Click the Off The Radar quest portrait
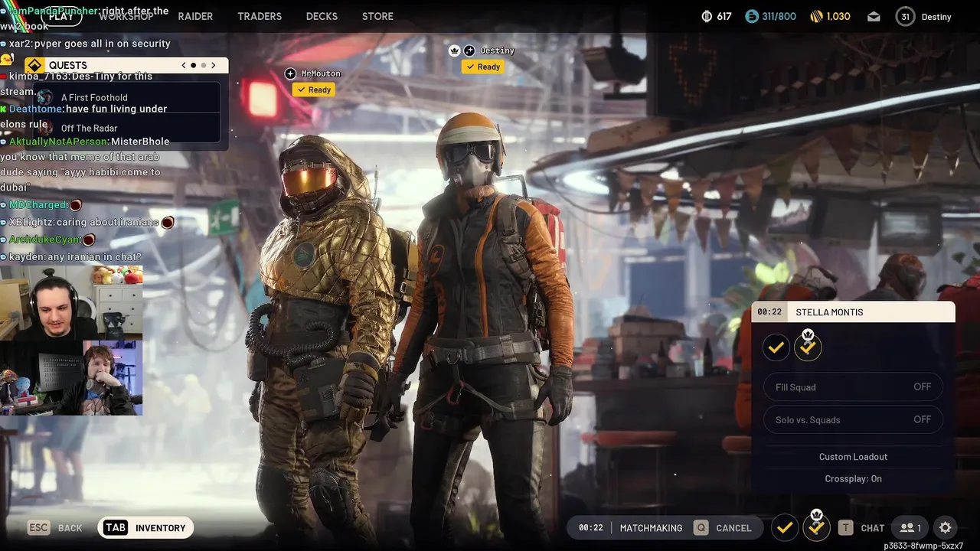This screenshot has width=980, height=551. (x=45, y=128)
